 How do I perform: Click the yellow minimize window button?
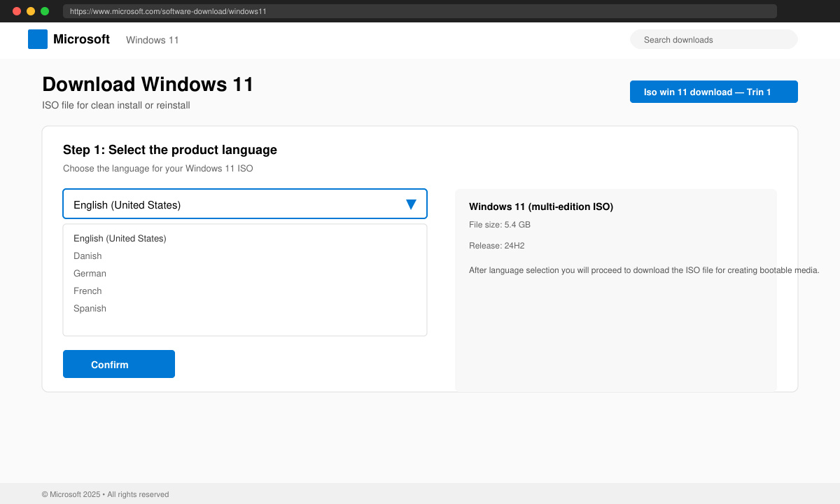click(x=31, y=11)
